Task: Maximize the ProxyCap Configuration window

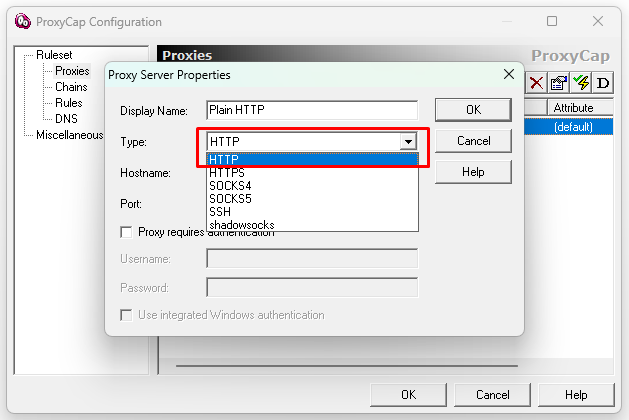Action: point(552,21)
